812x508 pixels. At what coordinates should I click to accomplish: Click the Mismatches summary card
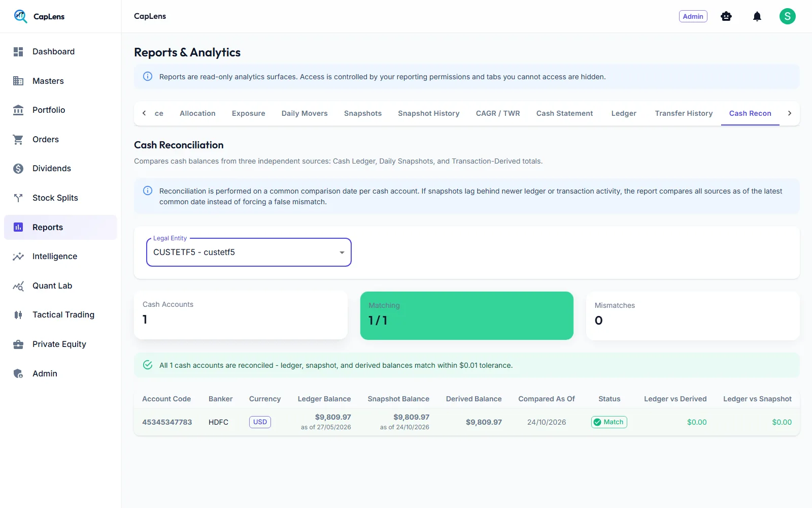[x=693, y=315]
